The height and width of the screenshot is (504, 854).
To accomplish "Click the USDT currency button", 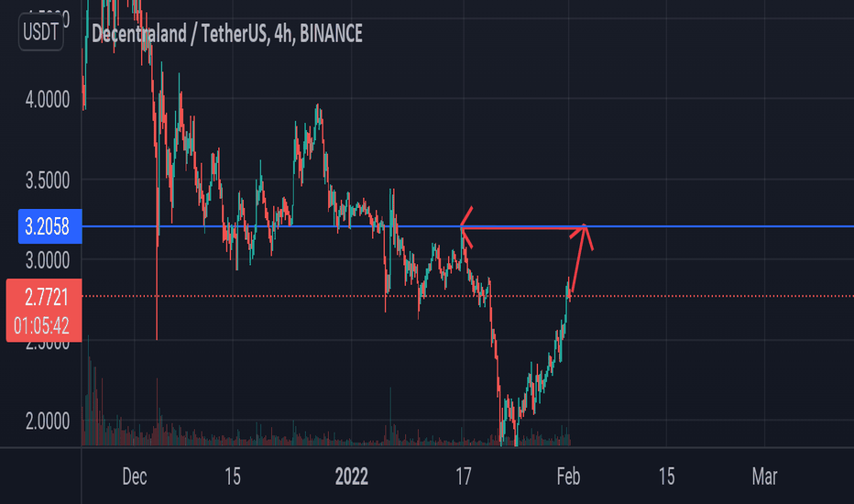I will click(41, 32).
